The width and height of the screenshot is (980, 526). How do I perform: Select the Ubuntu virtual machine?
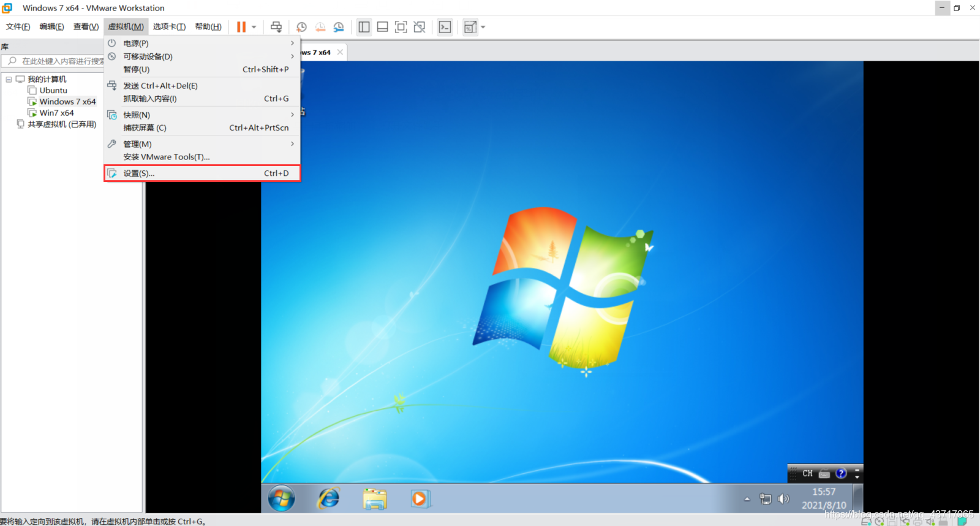pos(53,90)
